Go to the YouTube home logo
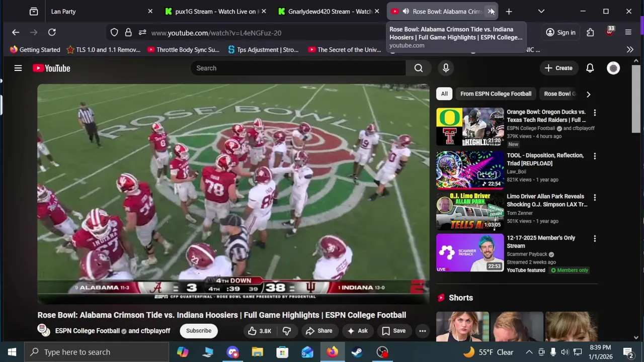Image resolution: width=644 pixels, height=362 pixels. 51,68
